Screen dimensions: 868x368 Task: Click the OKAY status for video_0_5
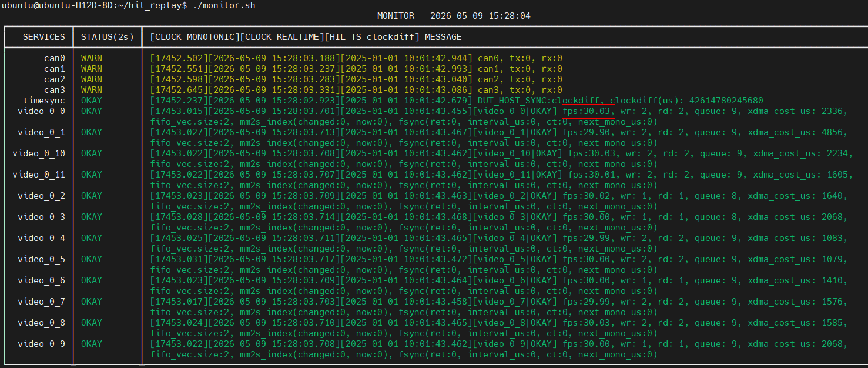pos(92,259)
